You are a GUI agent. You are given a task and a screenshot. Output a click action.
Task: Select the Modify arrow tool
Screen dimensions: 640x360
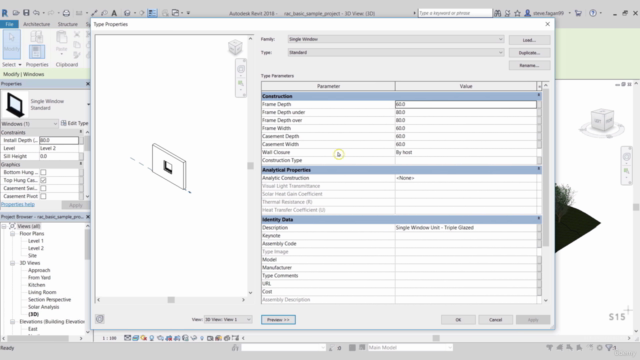pyautogui.click(x=11, y=44)
